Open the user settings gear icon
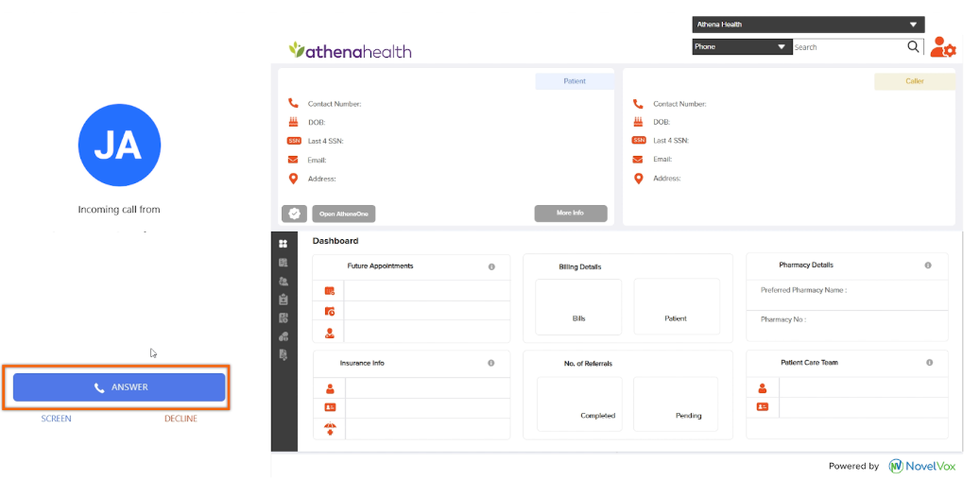This screenshot has height=480, width=980. 943,47
